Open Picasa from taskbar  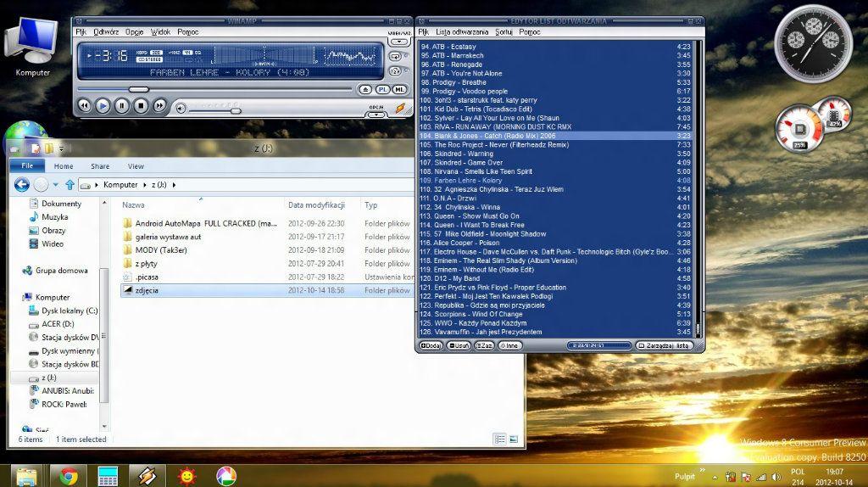225,477
